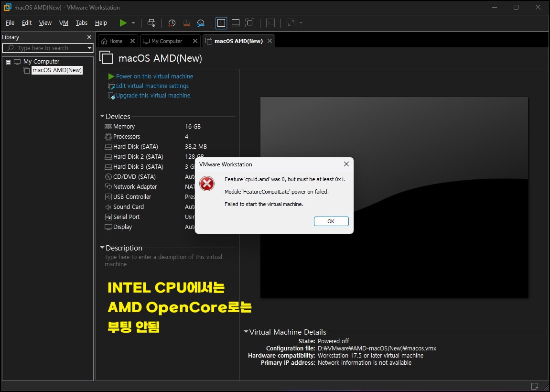Switch to the My Computer tab

[167, 41]
